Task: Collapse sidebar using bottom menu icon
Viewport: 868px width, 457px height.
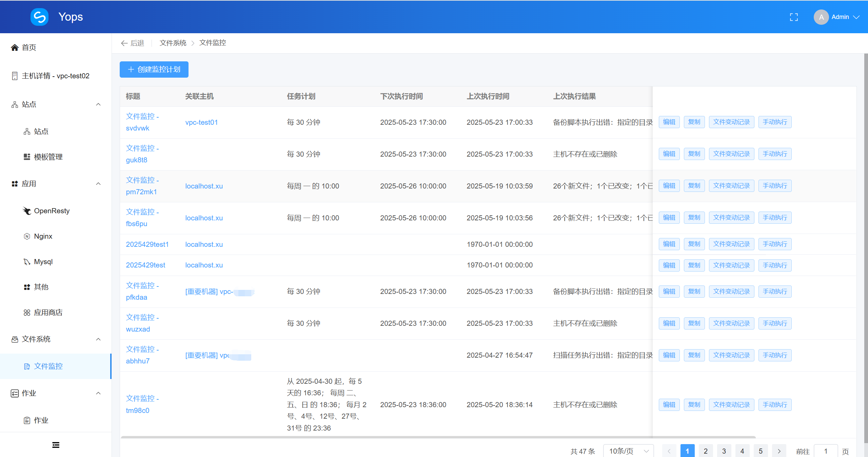Action: 56,445
